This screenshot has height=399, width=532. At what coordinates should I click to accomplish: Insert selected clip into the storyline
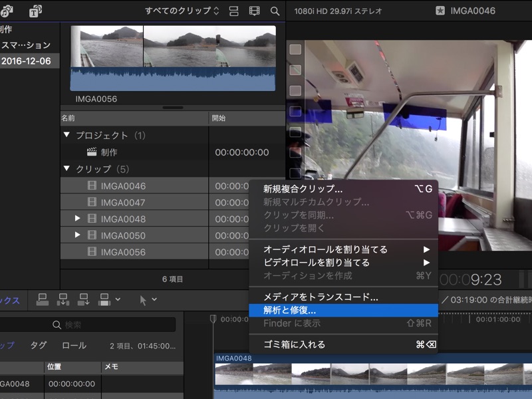click(64, 299)
